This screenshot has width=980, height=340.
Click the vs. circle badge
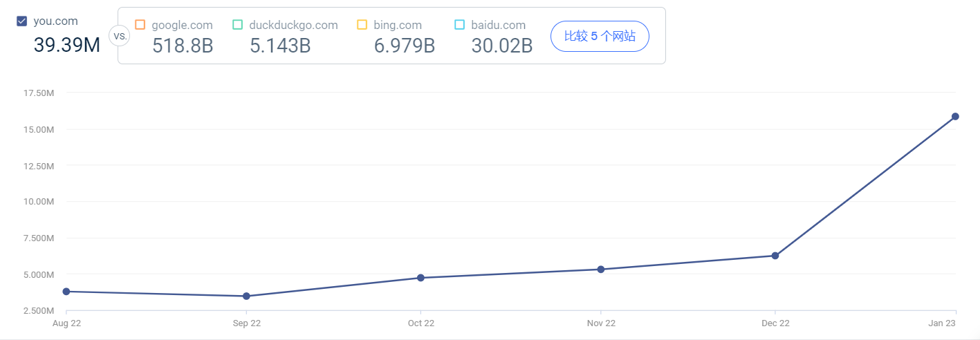(x=120, y=35)
